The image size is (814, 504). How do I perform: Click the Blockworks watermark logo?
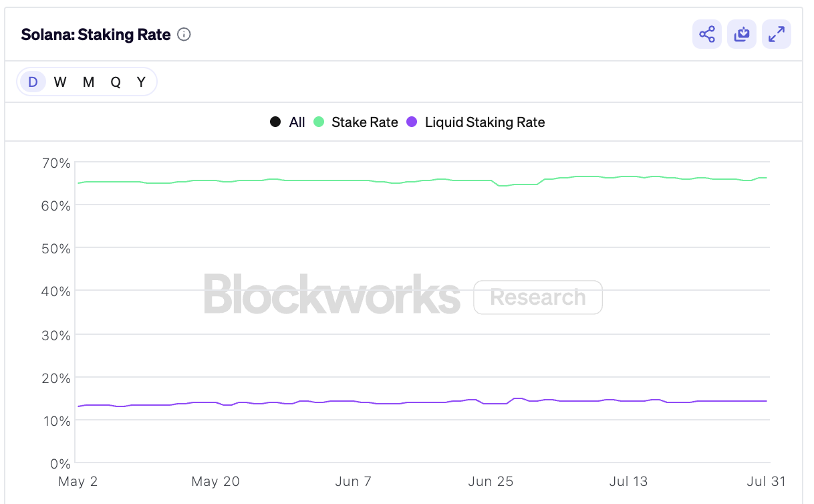coord(331,294)
